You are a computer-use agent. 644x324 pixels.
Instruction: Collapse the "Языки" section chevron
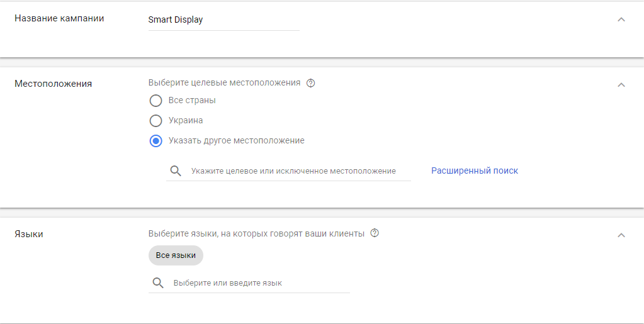(x=621, y=235)
